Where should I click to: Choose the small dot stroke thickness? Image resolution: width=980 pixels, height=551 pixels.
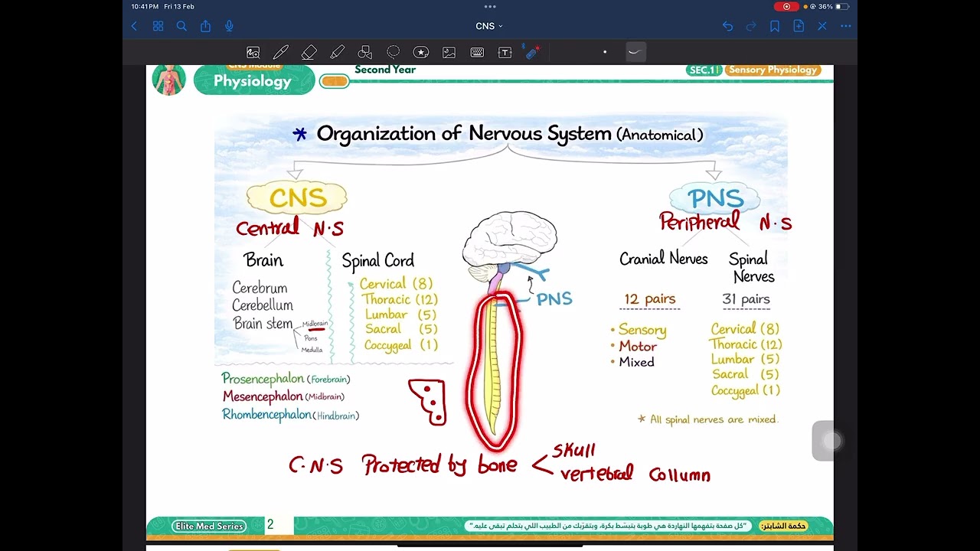click(x=605, y=52)
